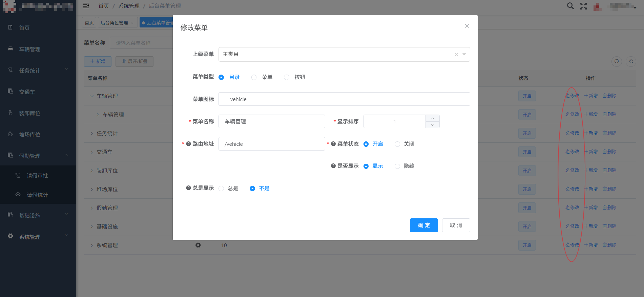Screen dimensions: 644x297
Task: Click the 新增 button above the table
Action: pos(98,61)
